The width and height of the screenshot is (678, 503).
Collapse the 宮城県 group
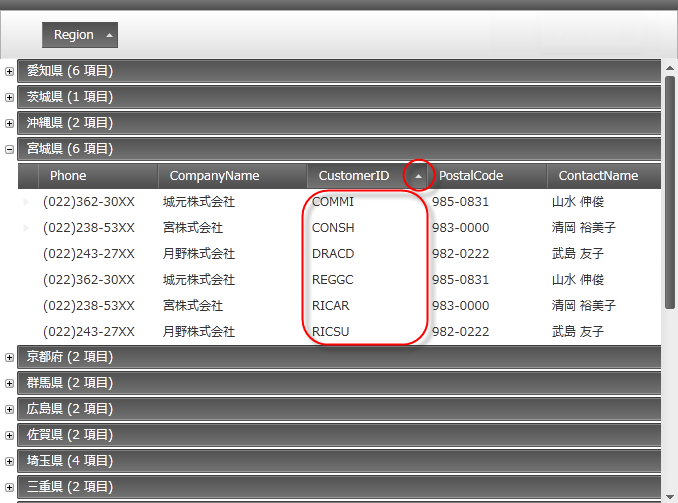10,149
